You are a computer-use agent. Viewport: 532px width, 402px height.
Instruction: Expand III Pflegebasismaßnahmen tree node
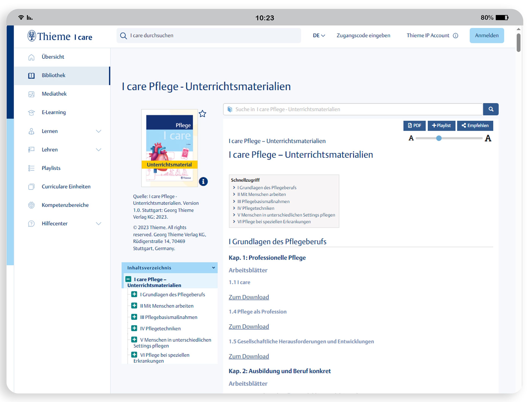click(134, 317)
